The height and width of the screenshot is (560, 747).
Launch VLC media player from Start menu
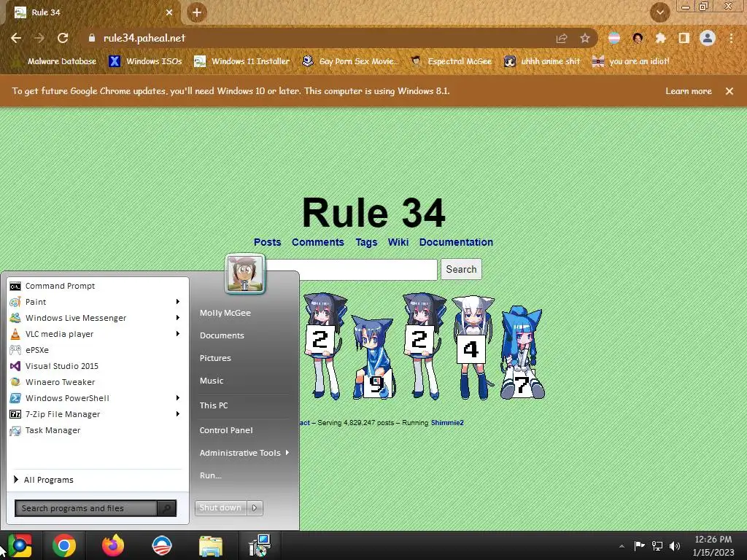tap(90, 334)
